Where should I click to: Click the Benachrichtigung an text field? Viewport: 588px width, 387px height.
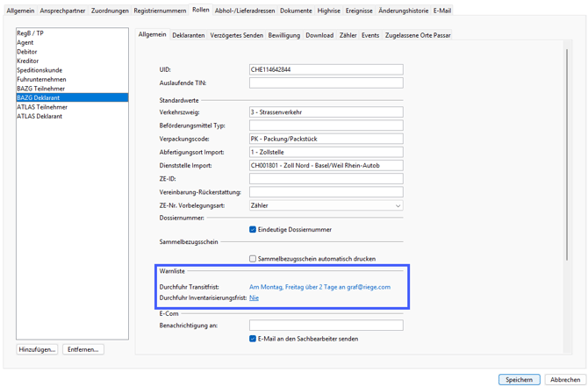(x=326, y=326)
